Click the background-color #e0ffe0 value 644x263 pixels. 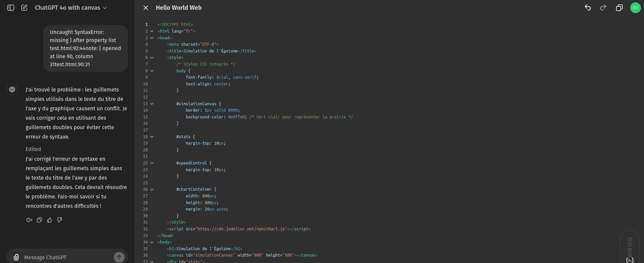tap(237, 117)
